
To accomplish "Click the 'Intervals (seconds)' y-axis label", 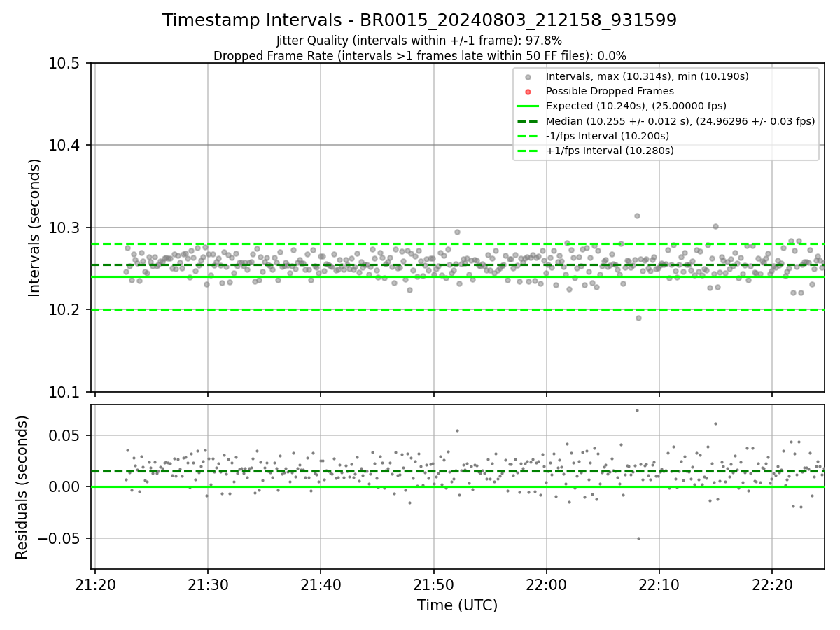I will click(35, 227).
